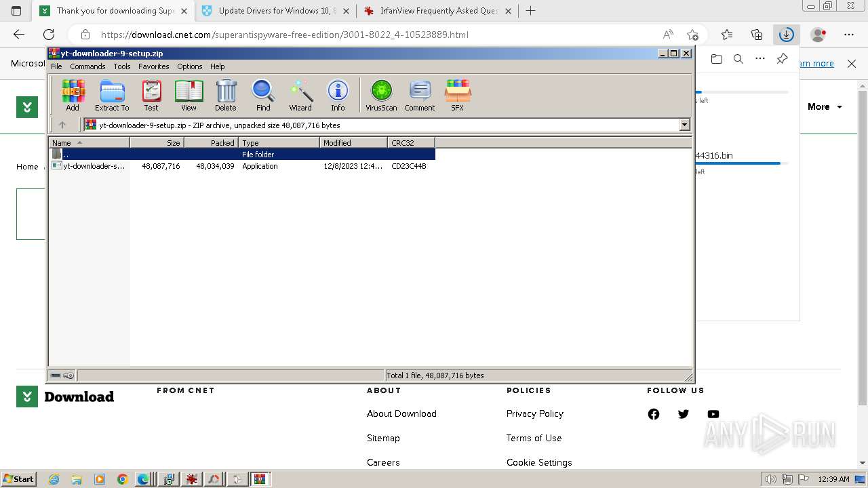
Task: Open more options in downloads panel
Action: click(760, 59)
